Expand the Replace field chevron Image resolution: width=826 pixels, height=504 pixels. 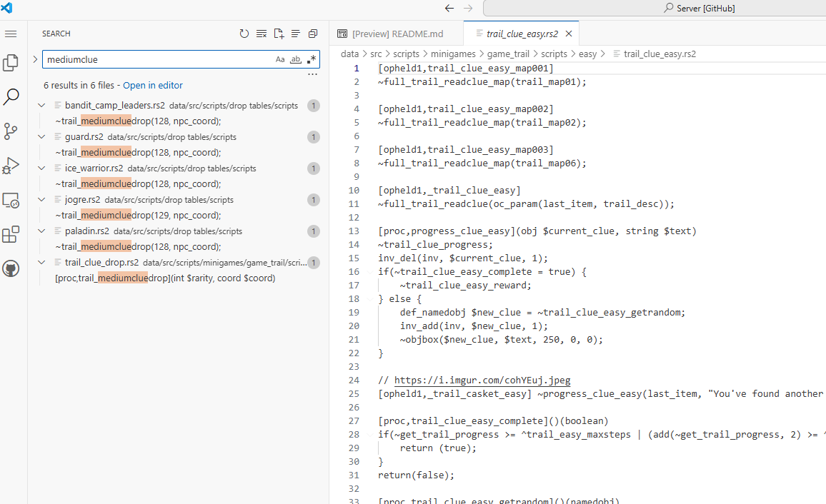pyautogui.click(x=35, y=59)
